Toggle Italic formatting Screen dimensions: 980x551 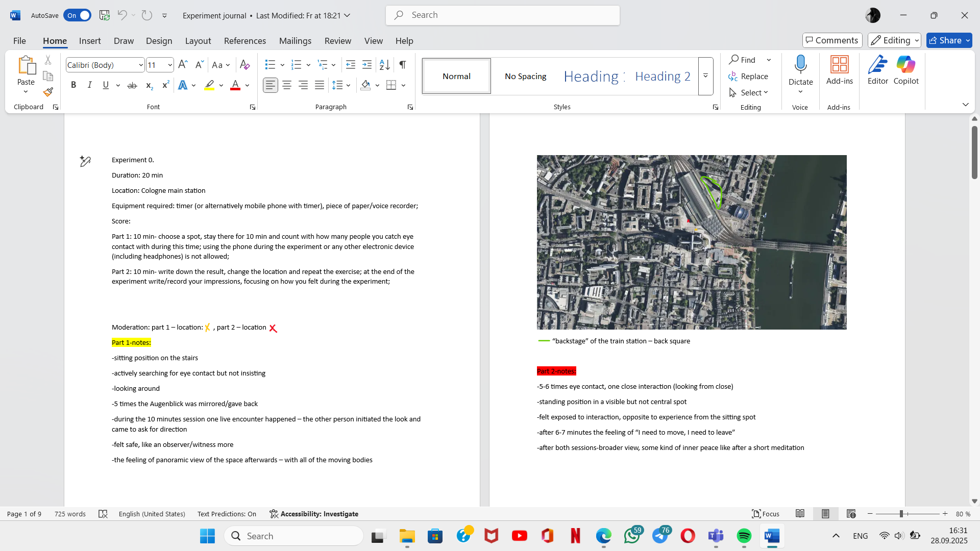pos(89,85)
